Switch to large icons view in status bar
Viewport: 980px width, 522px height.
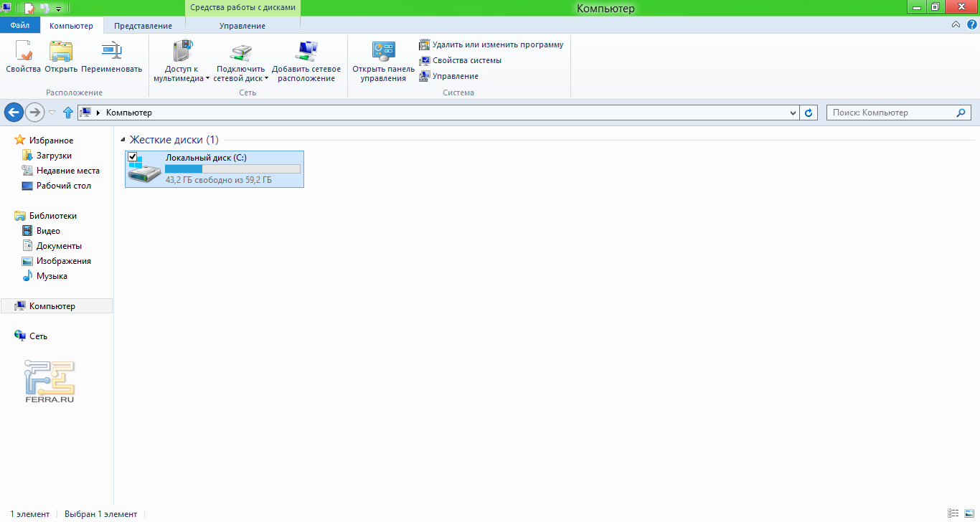[969, 513]
